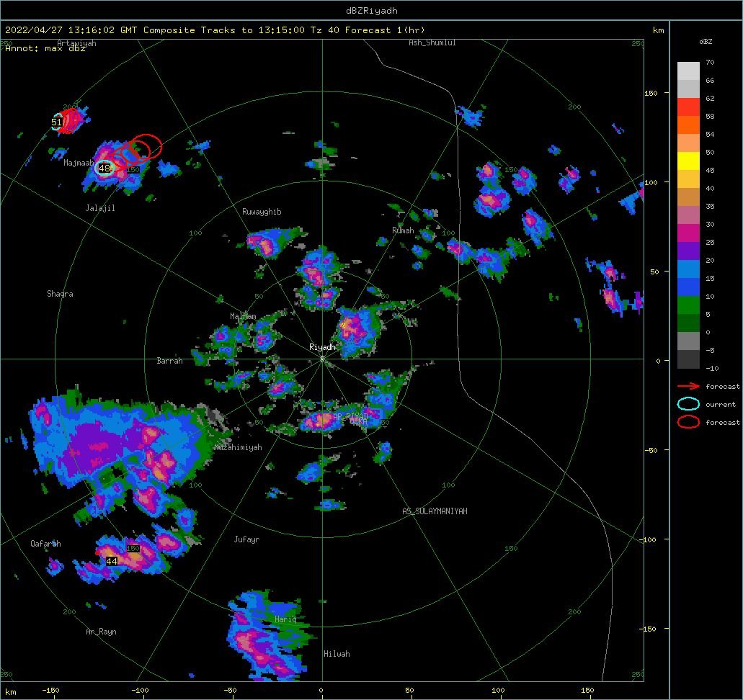Select the storm cell labeled 51

pyautogui.click(x=56, y=122)
